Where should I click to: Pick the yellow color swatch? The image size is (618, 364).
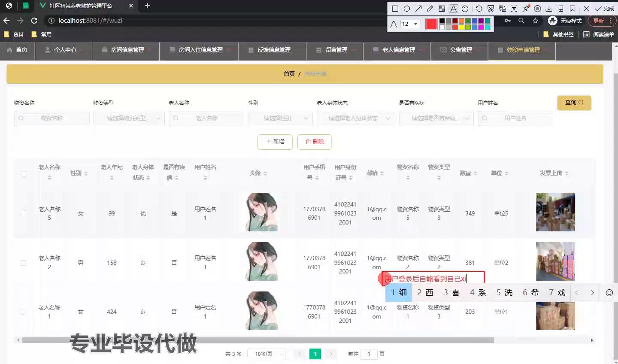[x=461, y=27]
